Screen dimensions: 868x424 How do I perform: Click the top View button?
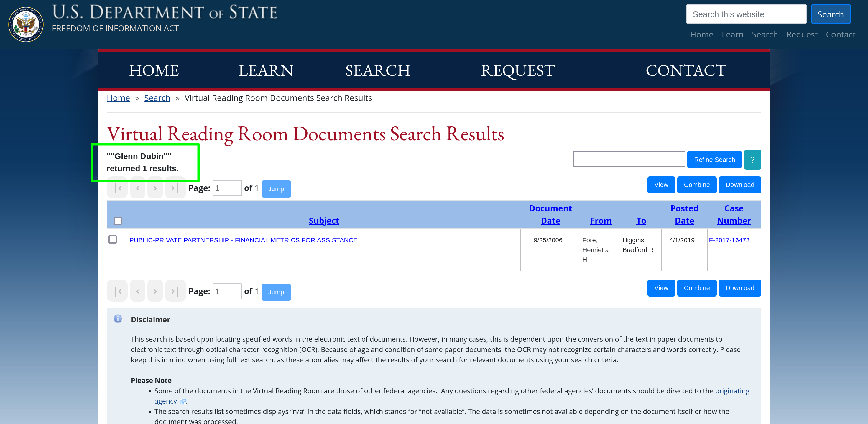(661, 185)
